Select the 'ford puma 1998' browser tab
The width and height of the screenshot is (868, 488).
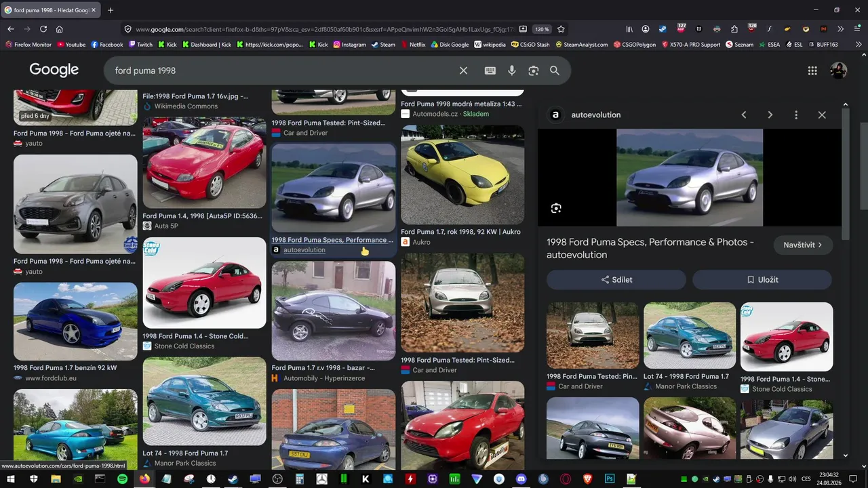pos(52,10)
